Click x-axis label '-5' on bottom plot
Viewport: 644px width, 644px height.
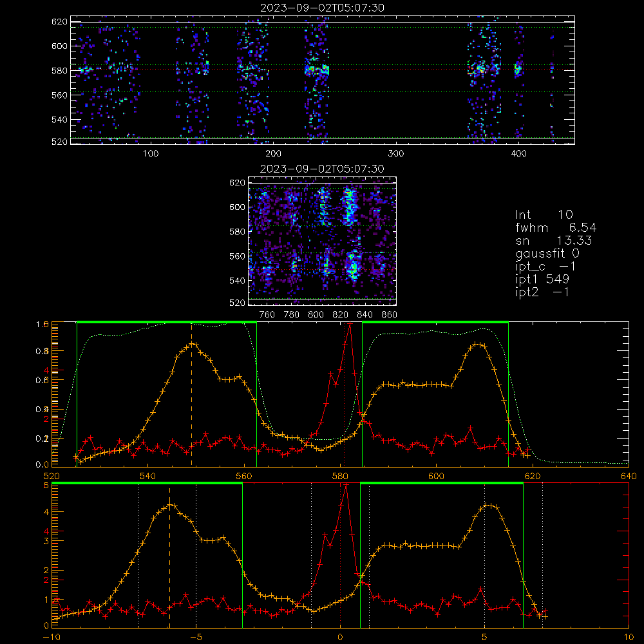(196, 638)
